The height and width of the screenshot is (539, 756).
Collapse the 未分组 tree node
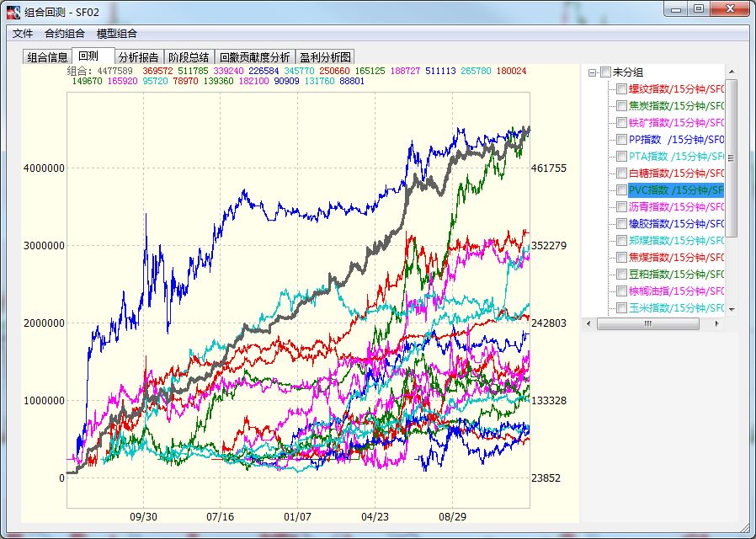pos(593,72)
